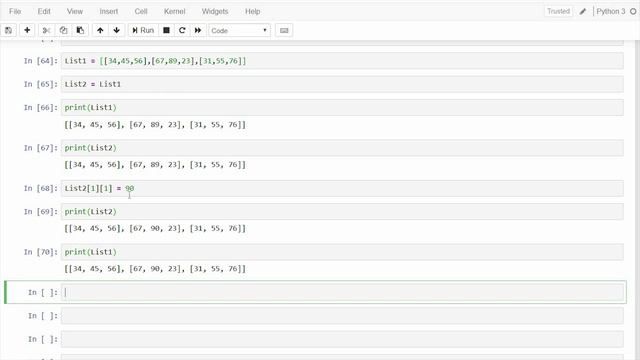Click into cell 66 print(List1)
Screen dimensions: 640x360
pos(342,107)
